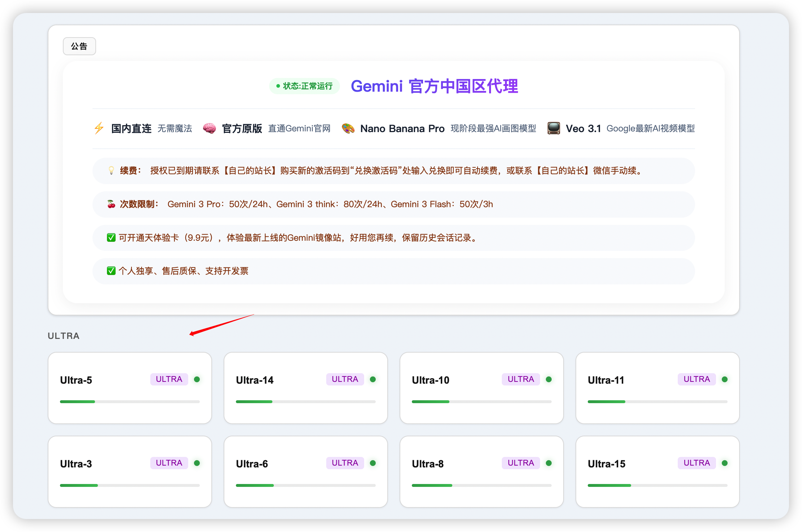802x532 pixels.
Task: Click the TV icon next to Veo 3.1
Action: tap(553, 128)
